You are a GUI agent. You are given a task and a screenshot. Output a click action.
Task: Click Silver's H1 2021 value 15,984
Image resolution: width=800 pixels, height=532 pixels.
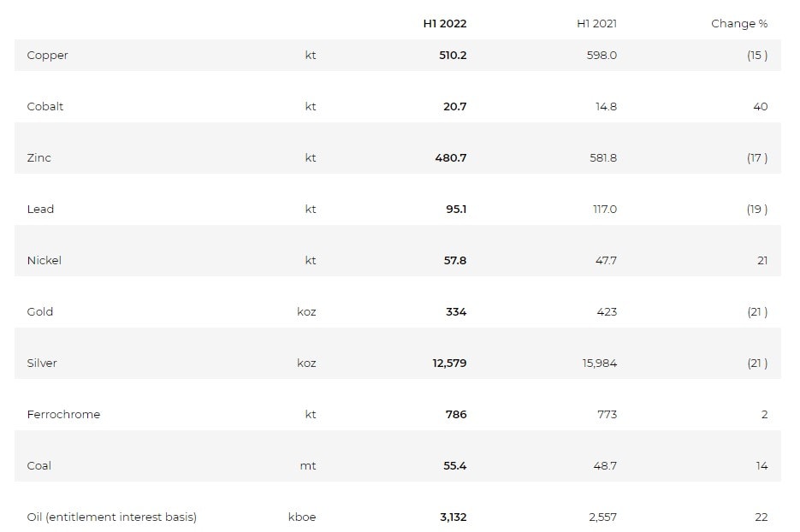click(x=599, y=364)
